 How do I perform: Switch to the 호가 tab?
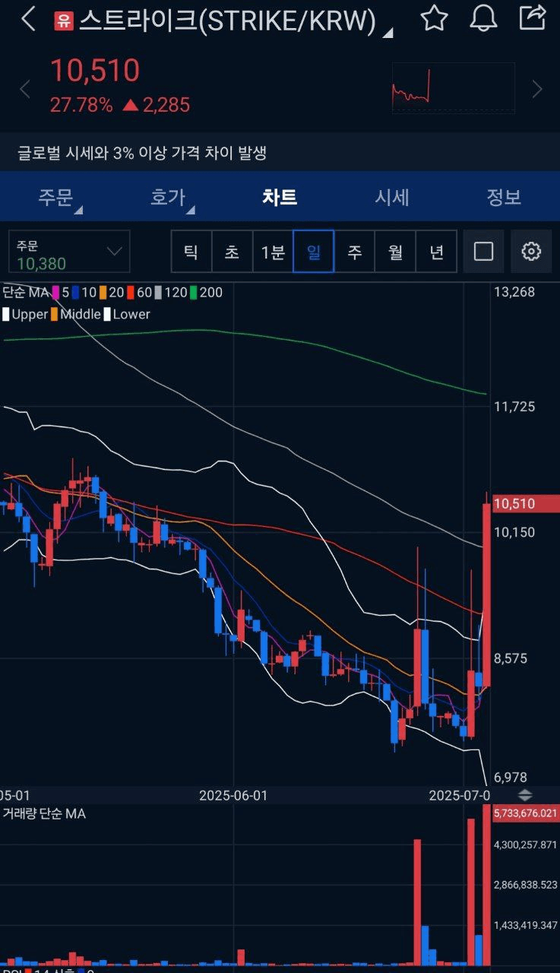[x=168, y=198]
